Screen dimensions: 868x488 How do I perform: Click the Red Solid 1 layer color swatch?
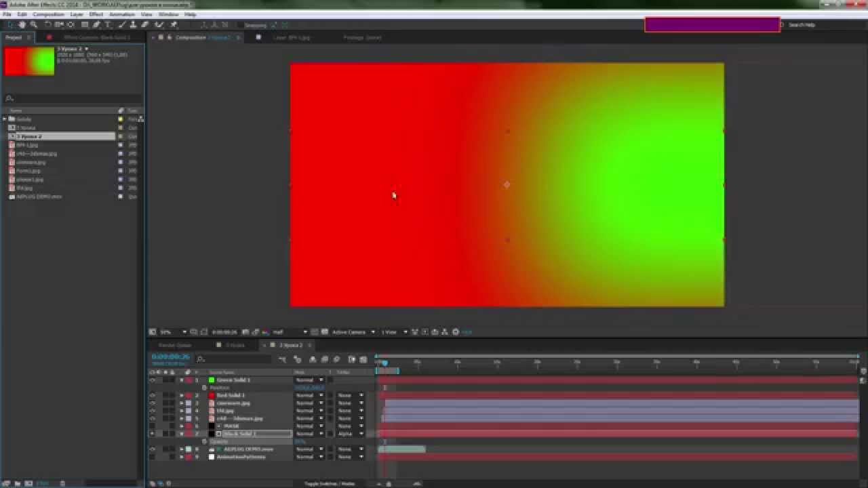(212, 395)
